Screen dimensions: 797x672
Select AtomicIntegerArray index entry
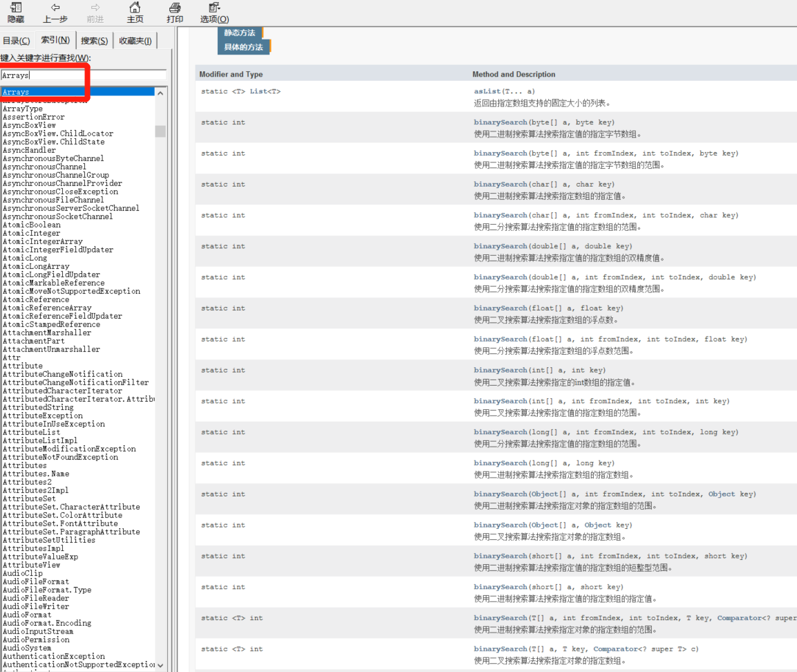[43, 241]
